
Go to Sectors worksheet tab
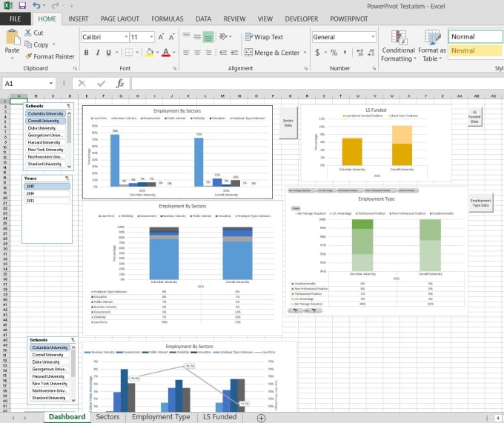[107, 417]
